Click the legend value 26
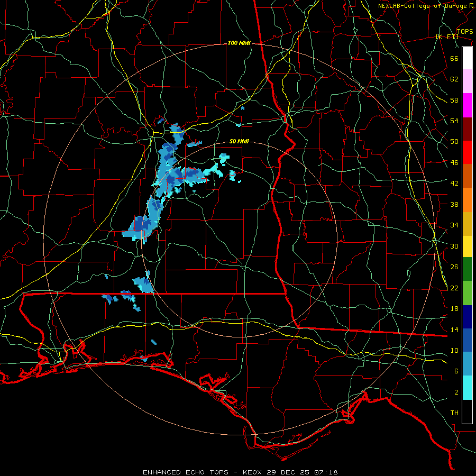This screenshot has width=476, height=476. (454, 267)
